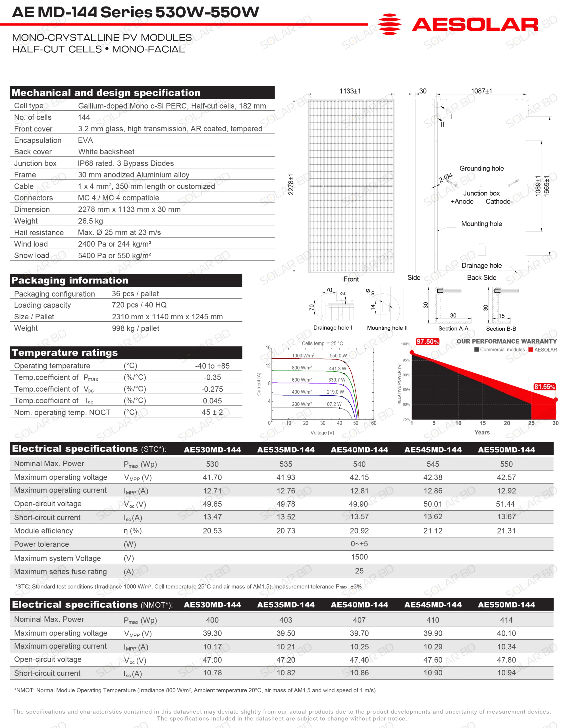Click "Junction box" label in Back Side diagram
Screen dimensions: 565x728
[482, 193]
